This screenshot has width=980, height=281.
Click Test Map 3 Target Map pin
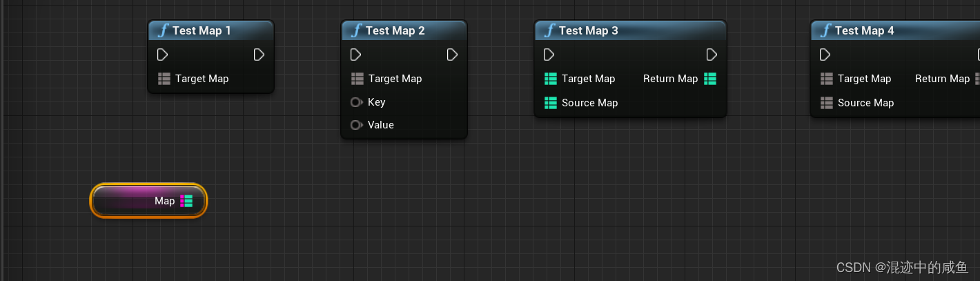(x=551, y=79)
